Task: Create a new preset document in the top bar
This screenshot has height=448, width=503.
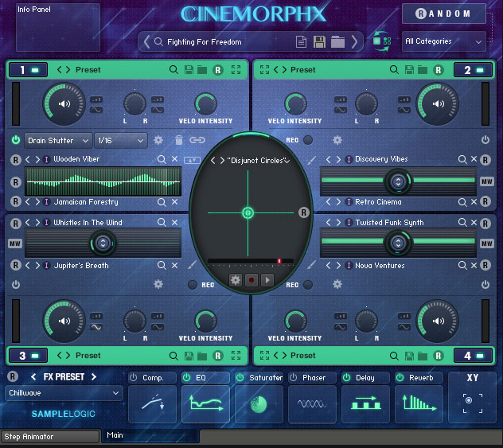Action: tap(301, 42)
